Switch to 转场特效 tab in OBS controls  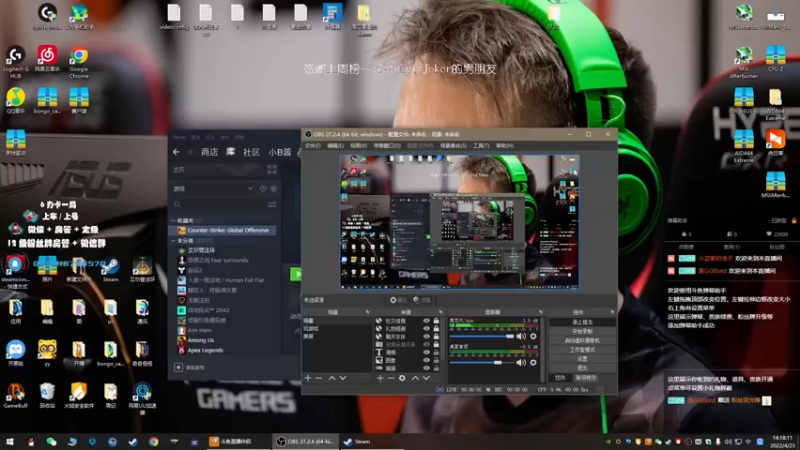[586, 378]
